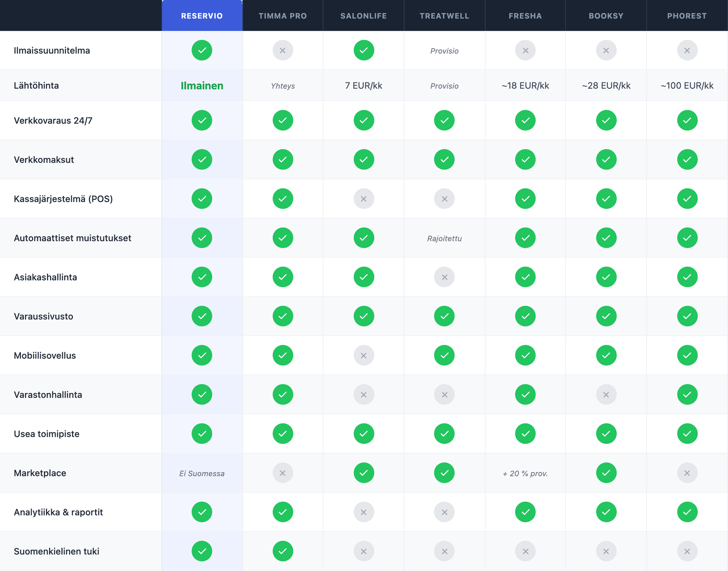This screenshot has height=571, width=728.
Task: Click Timma Pro's cross for Marketplace
Action: 283,473
